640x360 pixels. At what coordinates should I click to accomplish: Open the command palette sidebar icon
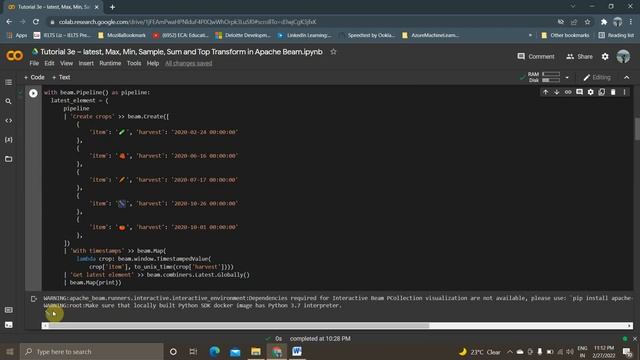point(9,310)
